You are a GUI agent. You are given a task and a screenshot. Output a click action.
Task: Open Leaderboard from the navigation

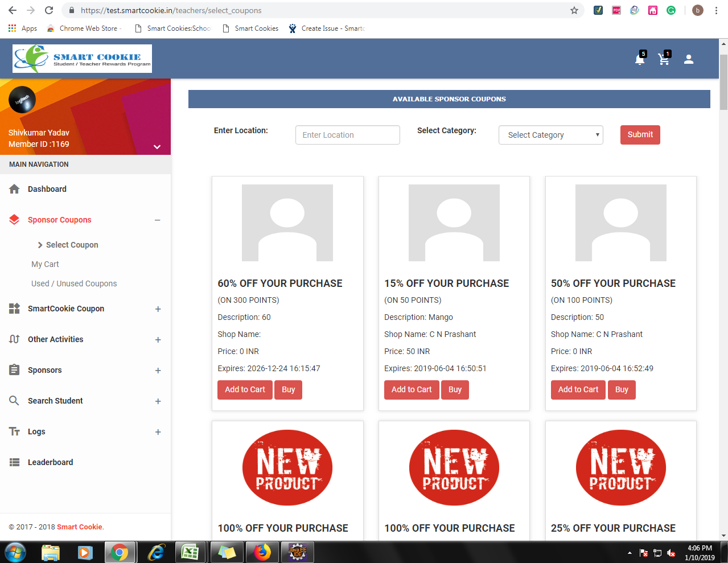click(50, 462)
